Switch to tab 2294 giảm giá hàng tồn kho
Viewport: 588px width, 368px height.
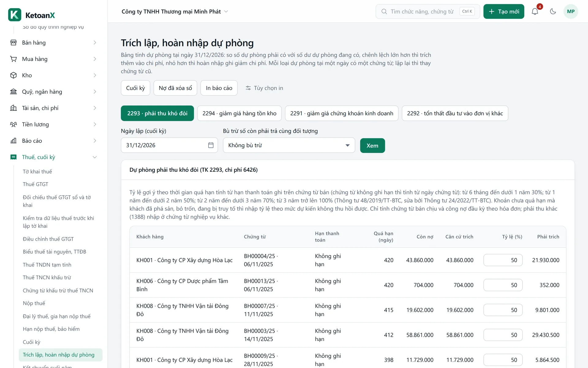pos(239,113)
